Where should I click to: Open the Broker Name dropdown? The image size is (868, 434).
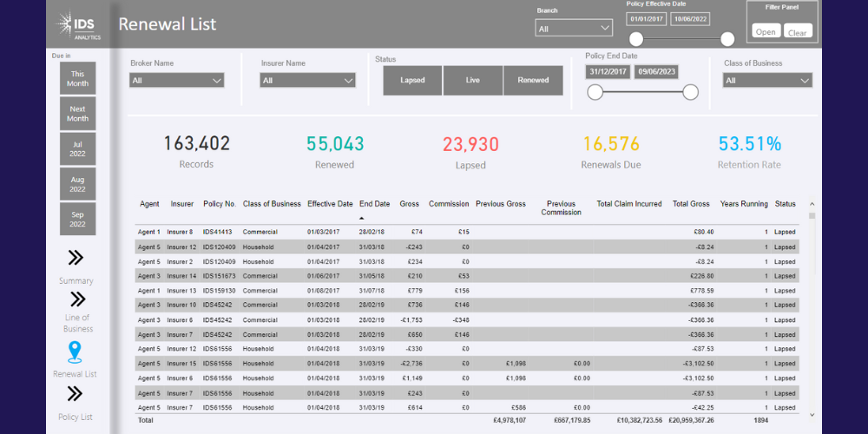pos(177,80)
